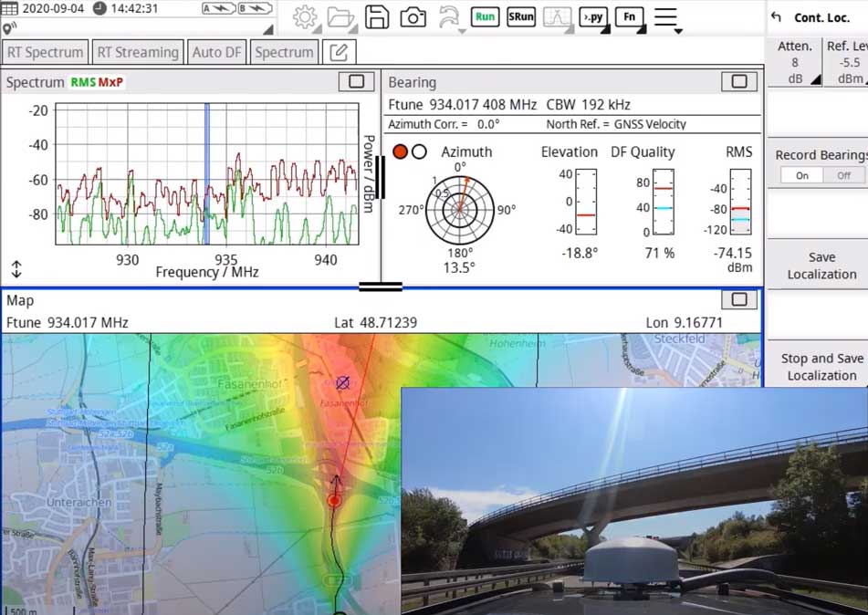Screen dimensions: 868x615
Task: Open the hamburger menu dropdown
Action: pyautogui.click(x=666, y=18)
